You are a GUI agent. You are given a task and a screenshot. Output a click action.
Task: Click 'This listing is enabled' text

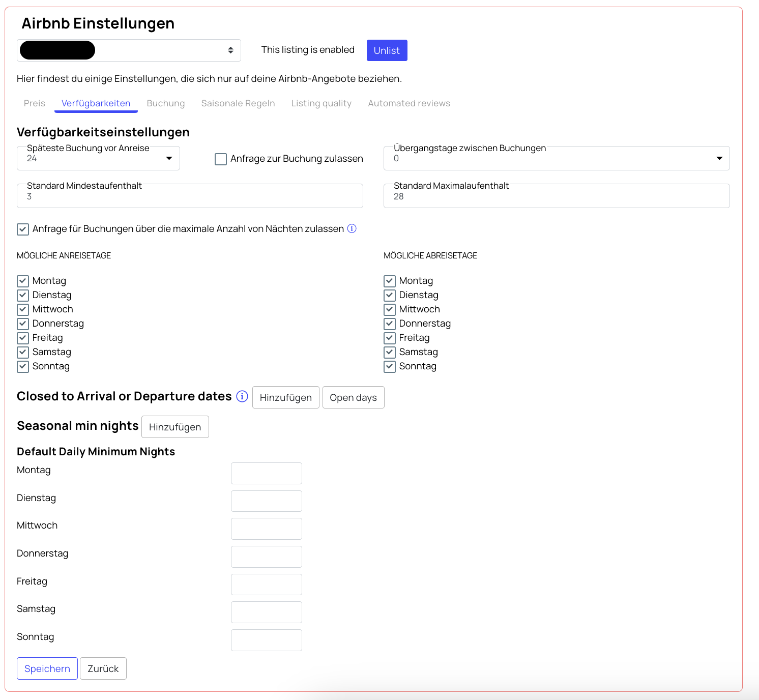point(308,49)
